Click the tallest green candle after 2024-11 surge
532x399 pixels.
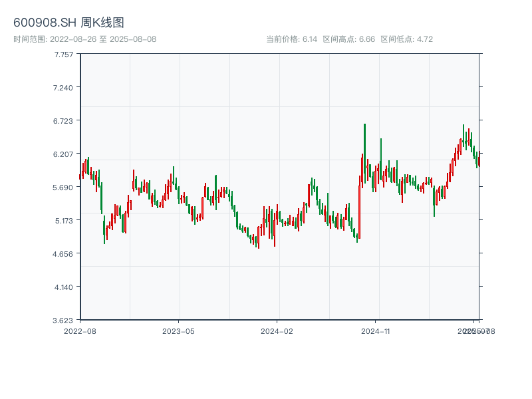click(364, 152)
